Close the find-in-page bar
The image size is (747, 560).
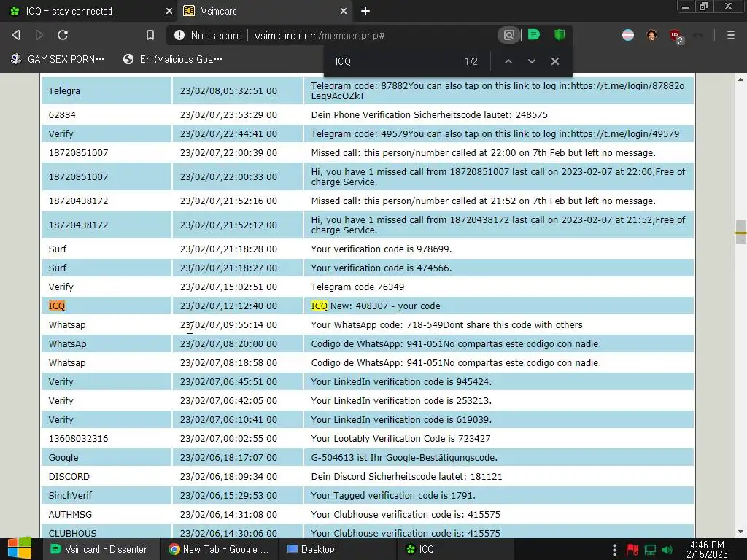(555, 61)
